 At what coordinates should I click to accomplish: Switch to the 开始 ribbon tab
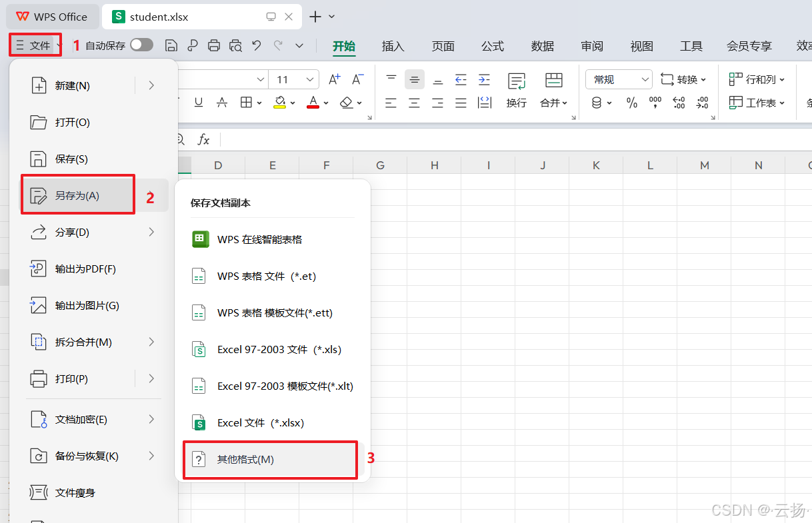click(x=344, y=46)
